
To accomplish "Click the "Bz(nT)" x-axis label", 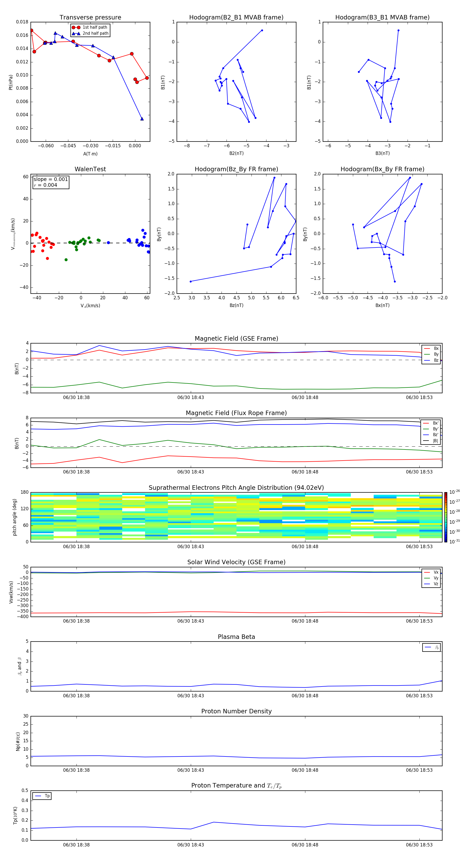I will point(236,305).
